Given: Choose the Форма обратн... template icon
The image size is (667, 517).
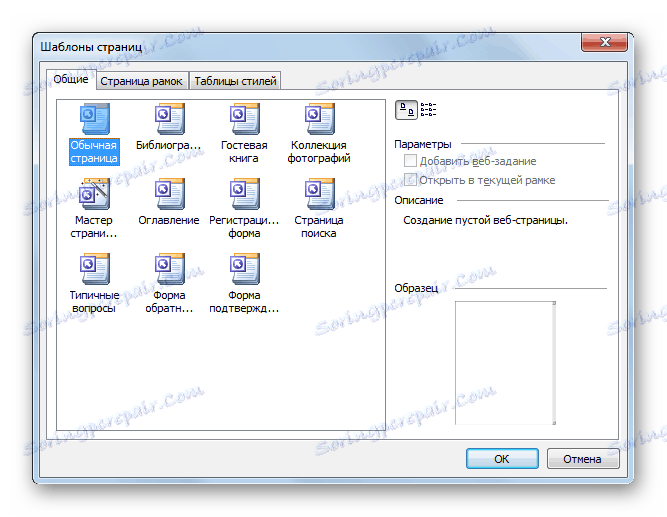Looking at the screenshot, I should pos(169,268).
